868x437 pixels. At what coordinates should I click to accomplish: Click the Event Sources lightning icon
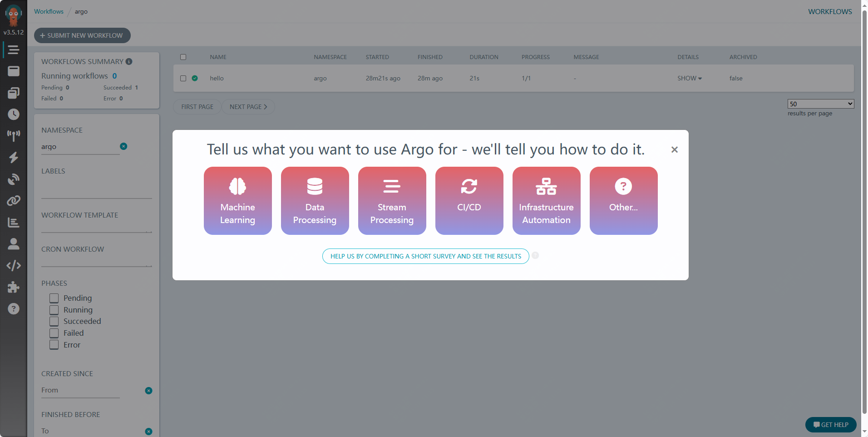(x=14, y=157)
